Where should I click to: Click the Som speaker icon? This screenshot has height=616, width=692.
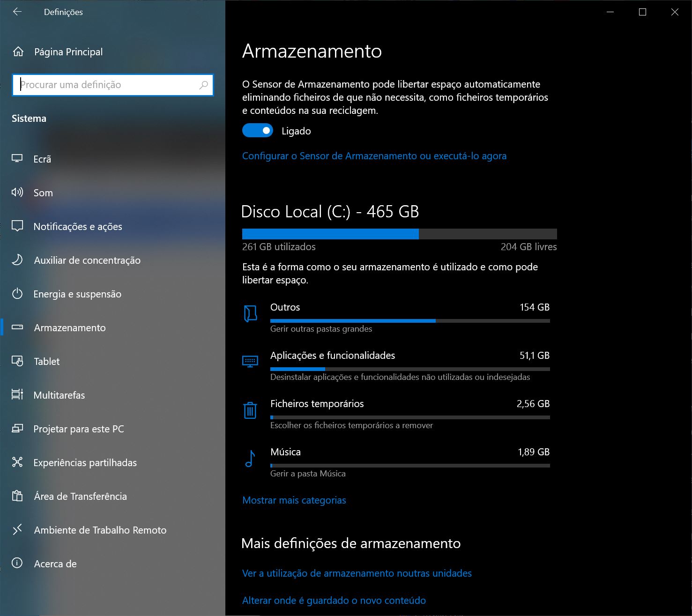click(17, 192)
